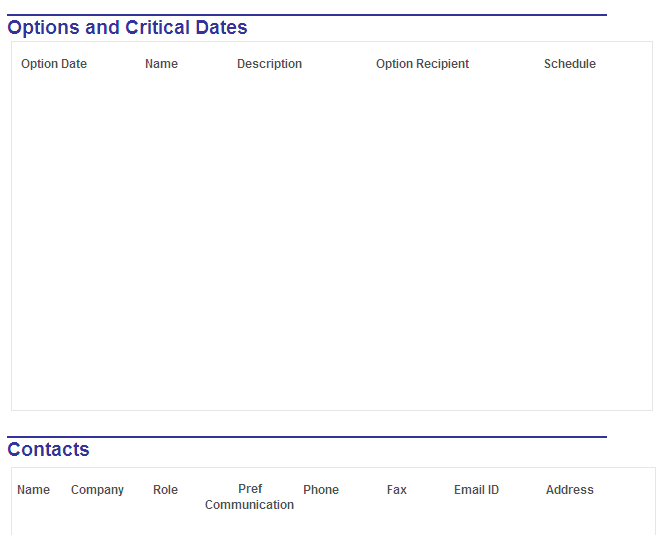Image resolution: width=661 pixels, height=535 pixels.
Task: Select the Role column header
Action: [x=165, y=489]
